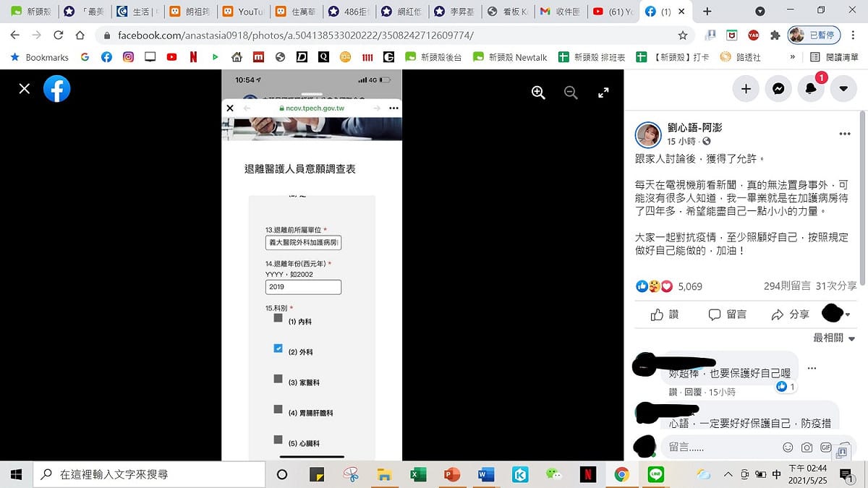Click the 分享 share button

point(791,314)
